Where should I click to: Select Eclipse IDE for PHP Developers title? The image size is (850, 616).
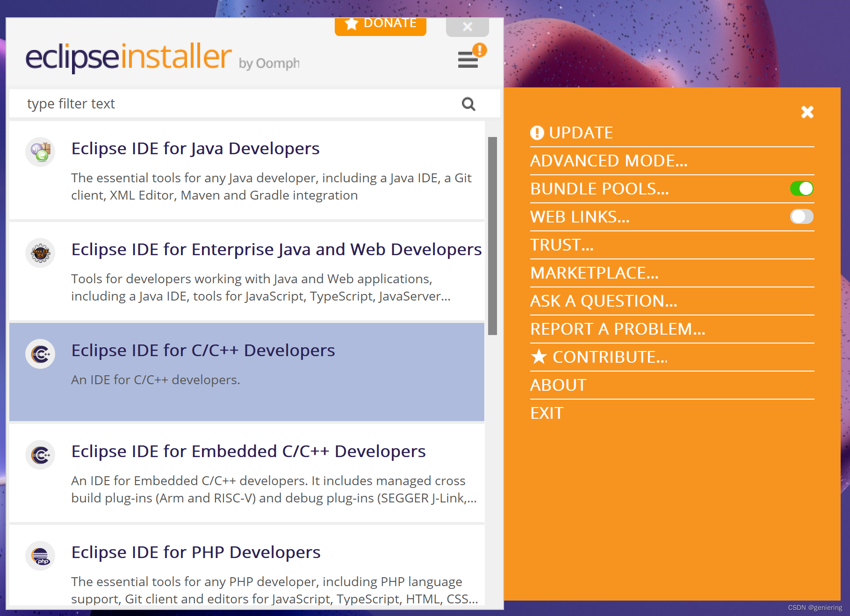coord(196,552)
